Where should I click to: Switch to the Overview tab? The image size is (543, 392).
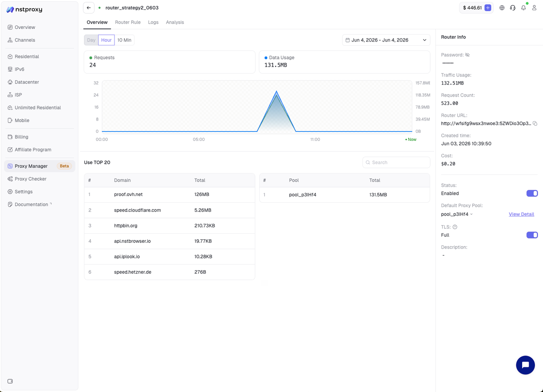point(97,22)
